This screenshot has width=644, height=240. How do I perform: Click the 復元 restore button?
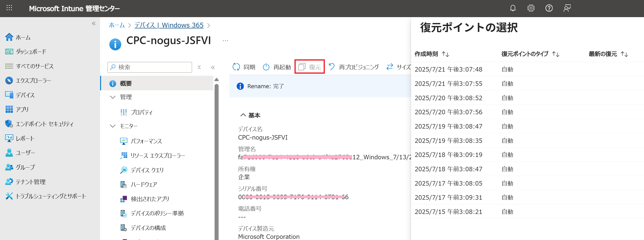pyautogui.click(x=310, y=67)
